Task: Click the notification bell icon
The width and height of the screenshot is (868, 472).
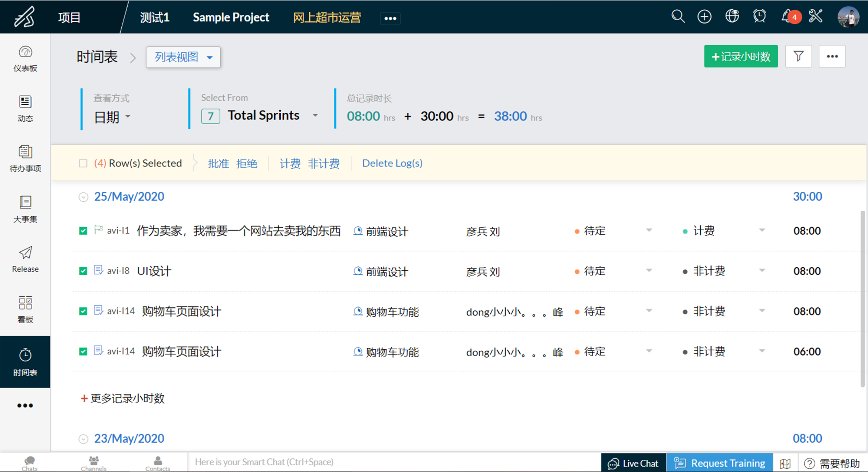Action: 787,17
